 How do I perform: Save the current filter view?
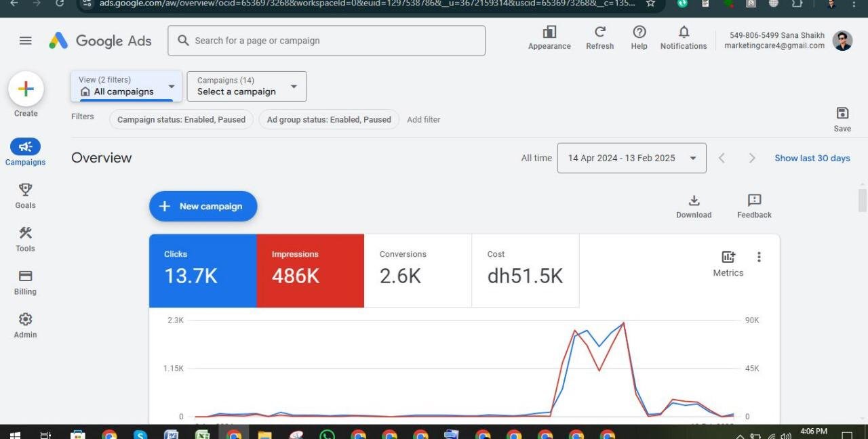click(842, 119)
